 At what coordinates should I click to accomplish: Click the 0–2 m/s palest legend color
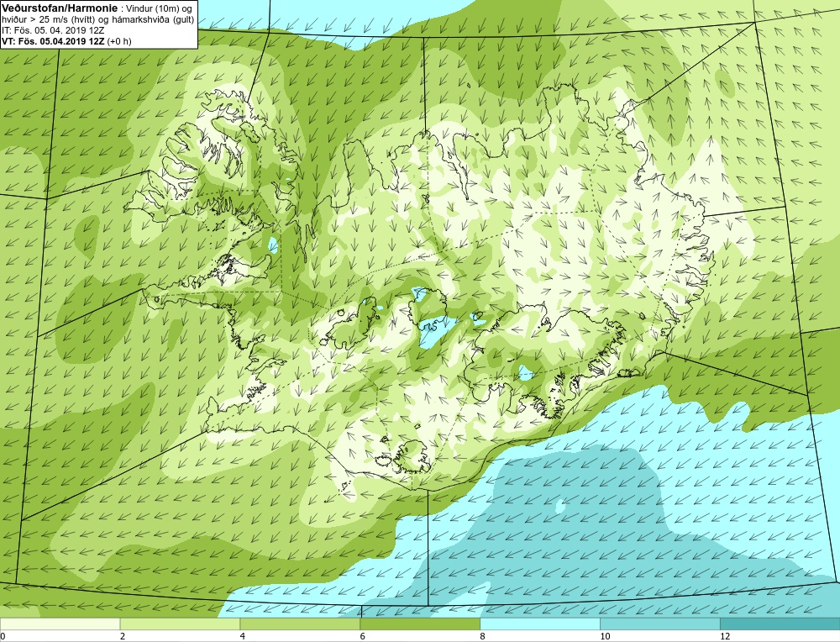pyautogui.click(x=60, y=624)
